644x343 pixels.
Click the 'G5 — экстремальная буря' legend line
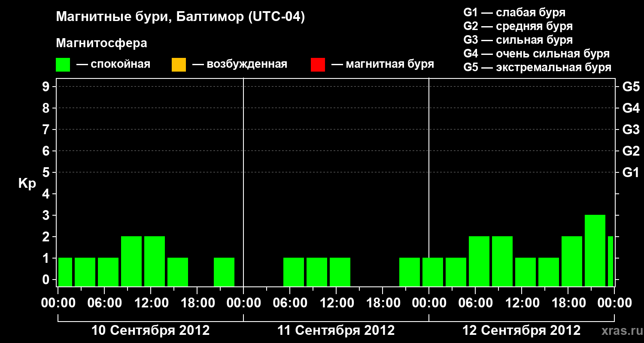537,67
